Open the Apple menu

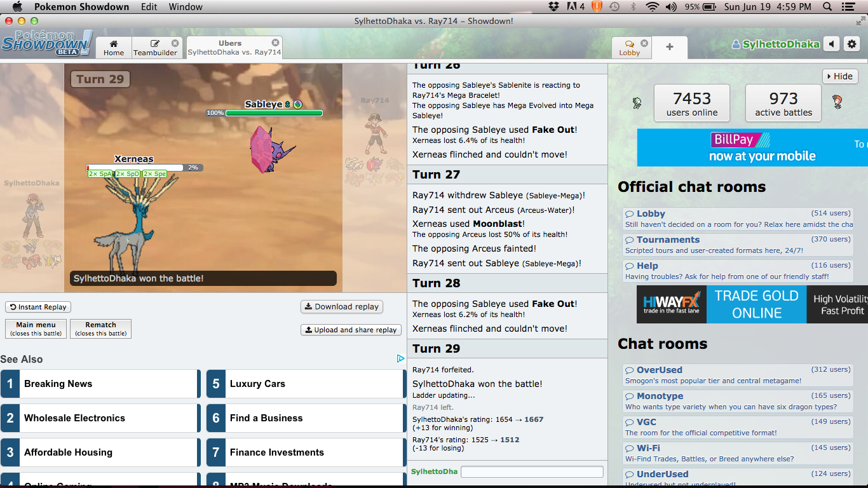17,6
